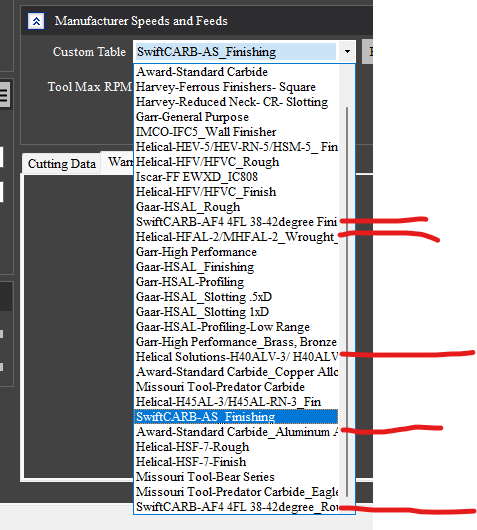Screen dimensions: 477x530
Task: Pick Garr-General Purpose table
Action: pyautogui.click(x=236, y=117)
